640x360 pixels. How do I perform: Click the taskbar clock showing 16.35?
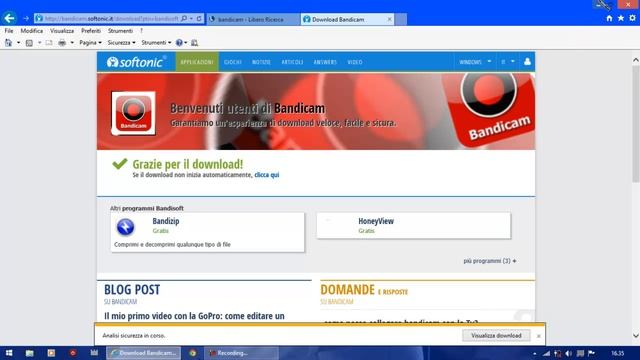pos(618,353)
